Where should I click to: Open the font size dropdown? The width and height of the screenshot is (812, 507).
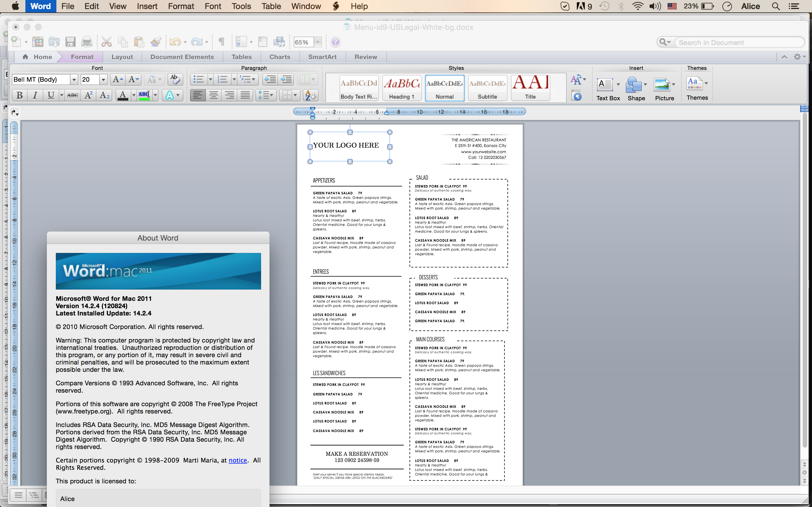[102, 79]
